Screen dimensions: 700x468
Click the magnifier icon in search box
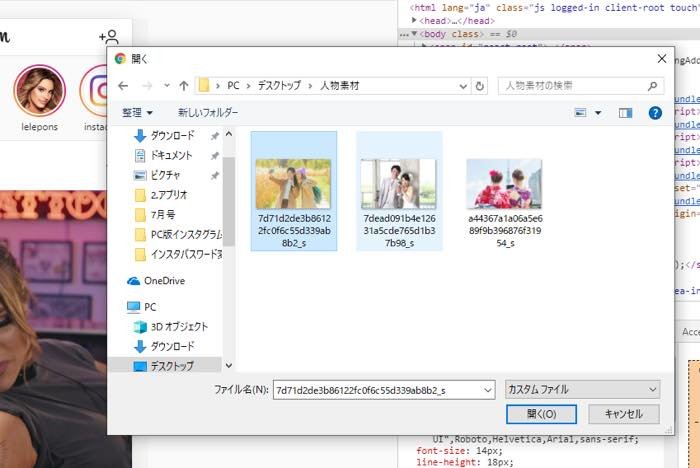coord(652,86)
